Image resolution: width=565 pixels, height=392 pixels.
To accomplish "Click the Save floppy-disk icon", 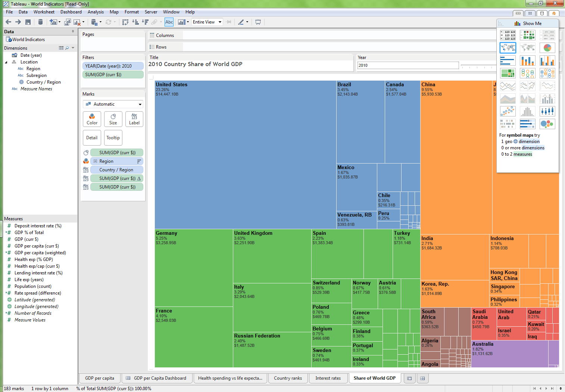I will tap(28, 22).
